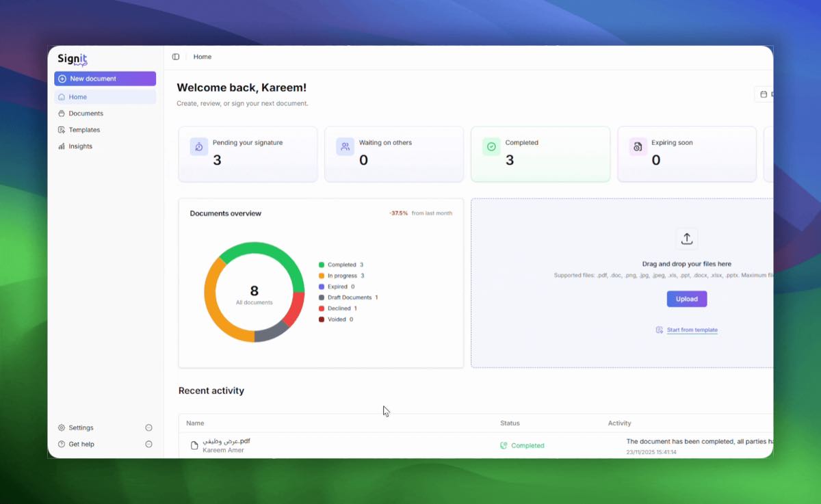
Task: Open the Waiting on others card
Action: tap(394, 155)
